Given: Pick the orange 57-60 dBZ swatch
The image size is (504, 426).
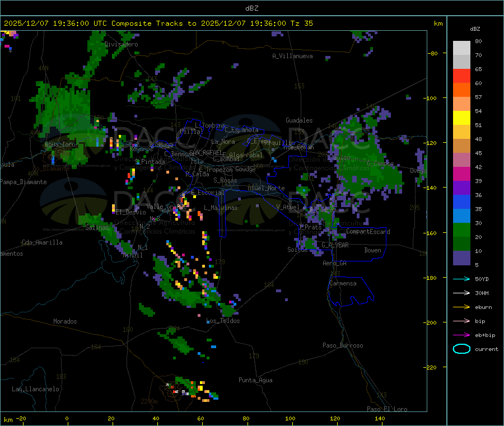Looking at the screenshot, I should point(461,90).
